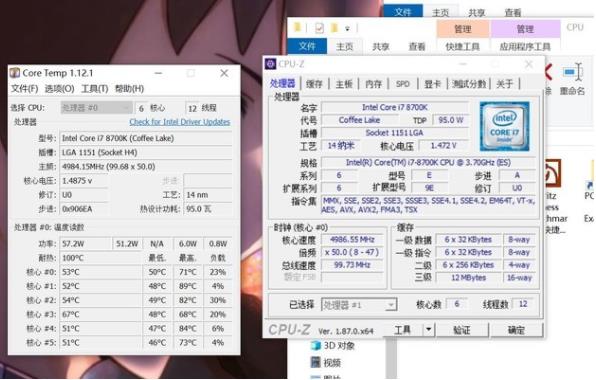This screenshot has width=596, height=380.
Task: Switch to the 内存 tab in CPU-Z
Action: pyautogui.click(x=373, y=84)
